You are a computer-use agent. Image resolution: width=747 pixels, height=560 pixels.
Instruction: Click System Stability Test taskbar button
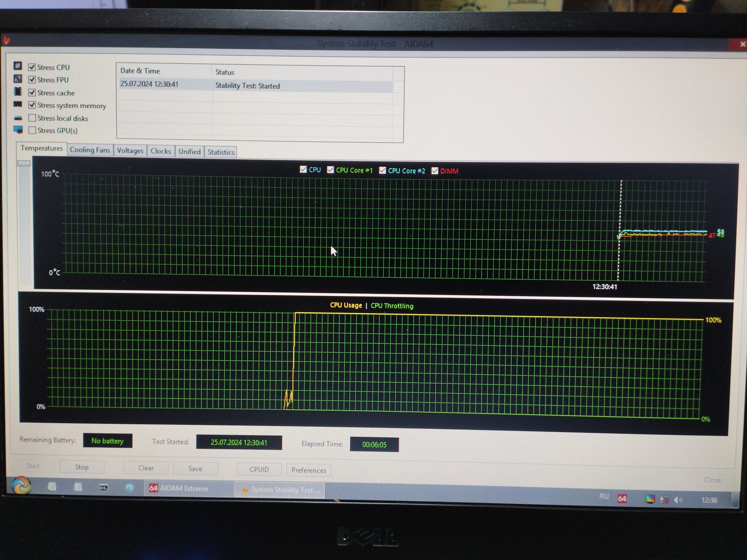[279, 490]
